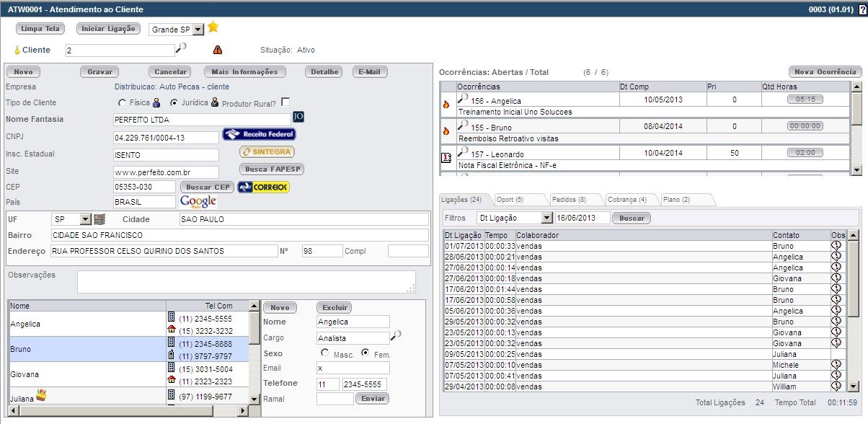This screenshot has width=868, height=424.
Task: Click the yellow favorite star icon
Action: coord(213,27)
